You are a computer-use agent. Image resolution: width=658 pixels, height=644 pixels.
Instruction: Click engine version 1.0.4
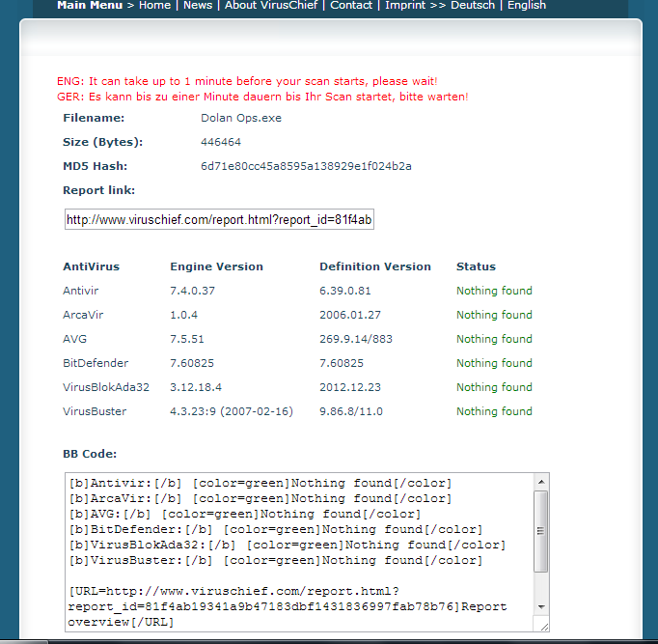pyautogui.click(x=184, y=315)
